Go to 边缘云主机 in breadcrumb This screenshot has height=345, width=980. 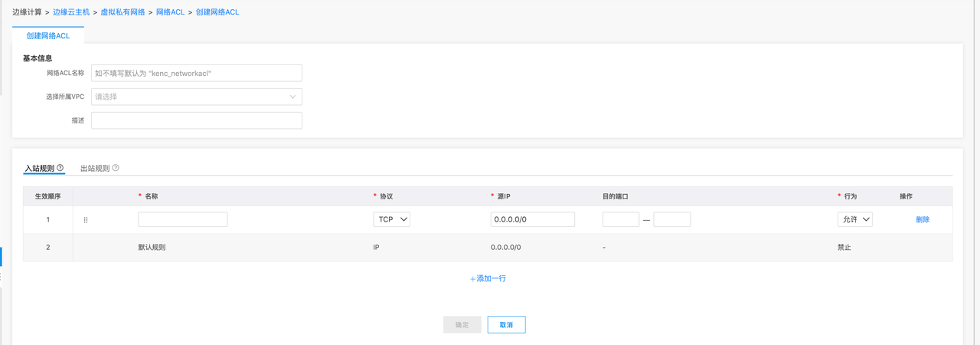pos(73,12)
